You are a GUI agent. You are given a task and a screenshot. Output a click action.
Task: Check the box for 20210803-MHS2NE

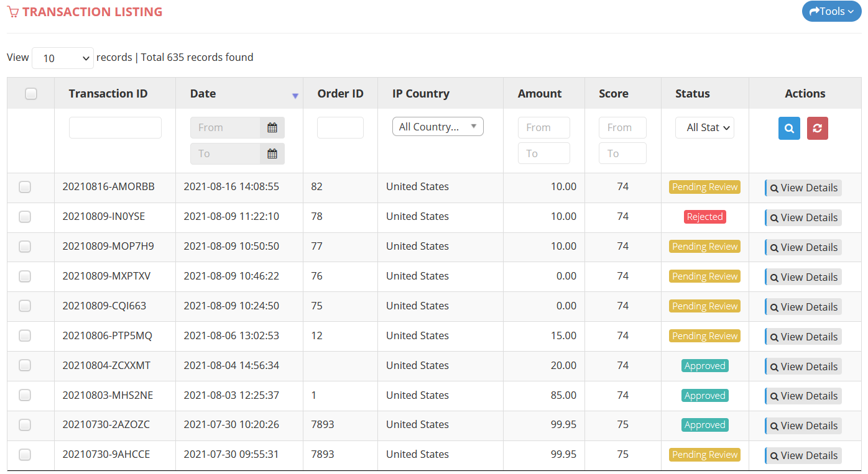[x=25, y=395]
